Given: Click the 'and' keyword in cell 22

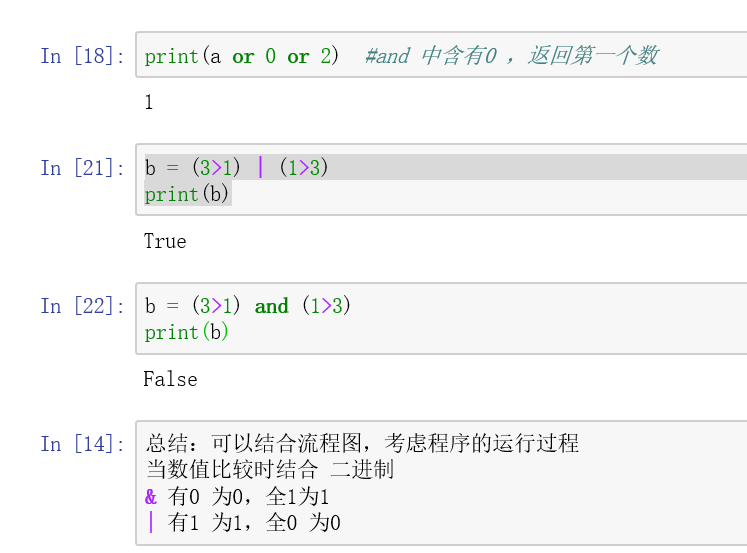Looking at the screenshot, I should (x=271, y=306).
